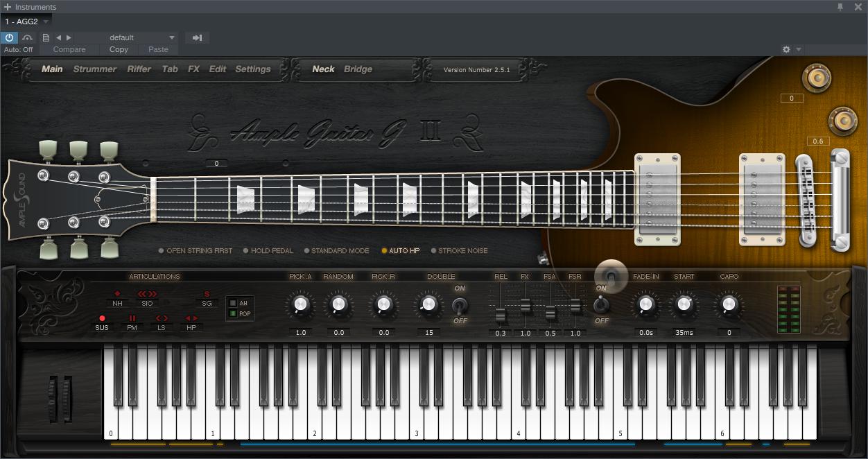Select the Bridge pickup button

pyautogui.click(x=358, y=69)
